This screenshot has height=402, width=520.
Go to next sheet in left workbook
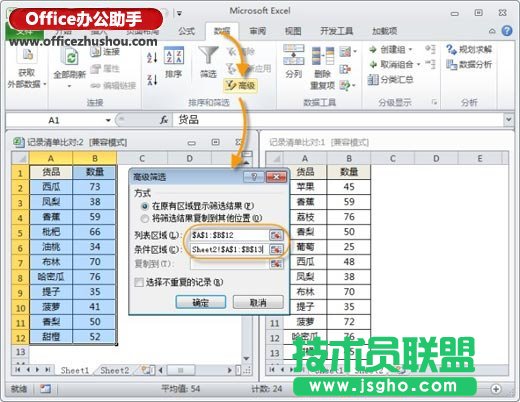click(37, 370)
